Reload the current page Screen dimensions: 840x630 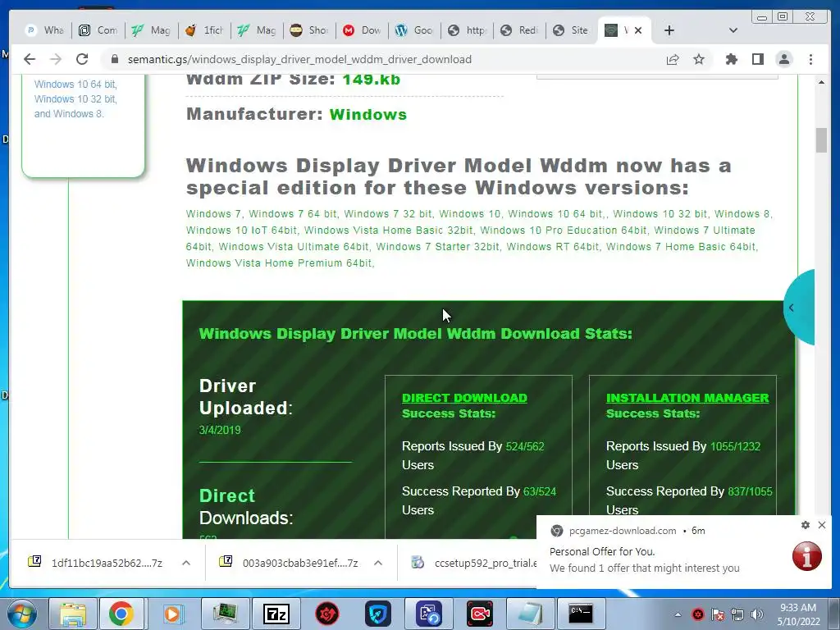pos(82,59)
